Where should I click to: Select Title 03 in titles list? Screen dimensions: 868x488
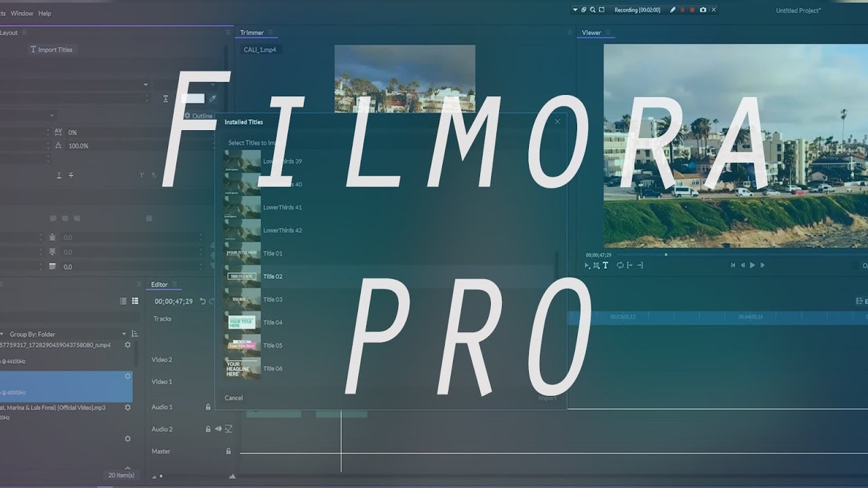click(x=273, y=300)
